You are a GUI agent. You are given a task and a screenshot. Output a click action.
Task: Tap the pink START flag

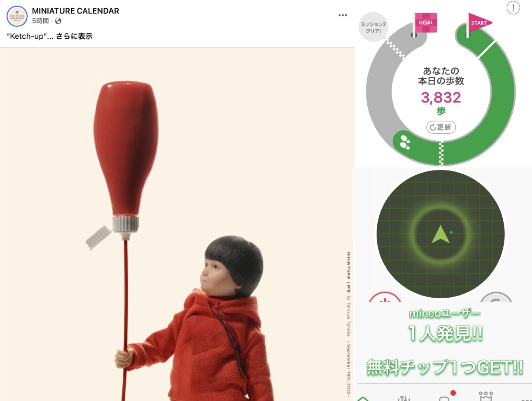[479, 23]
